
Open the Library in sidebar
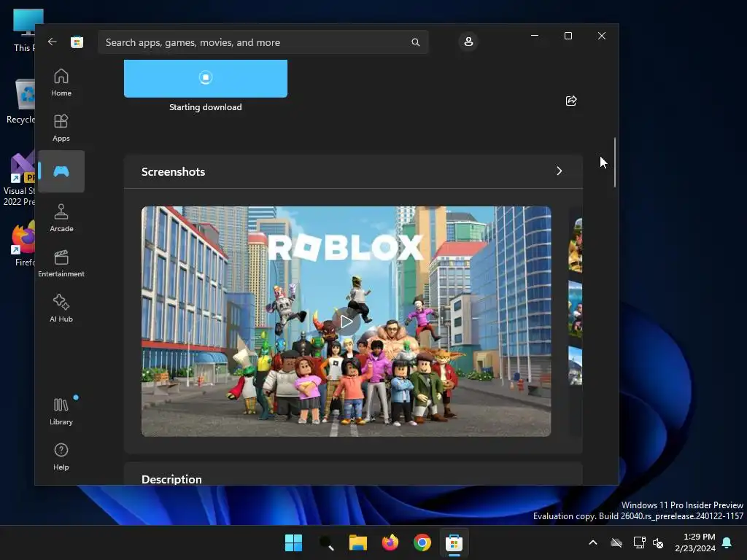(x=61, y=411)
